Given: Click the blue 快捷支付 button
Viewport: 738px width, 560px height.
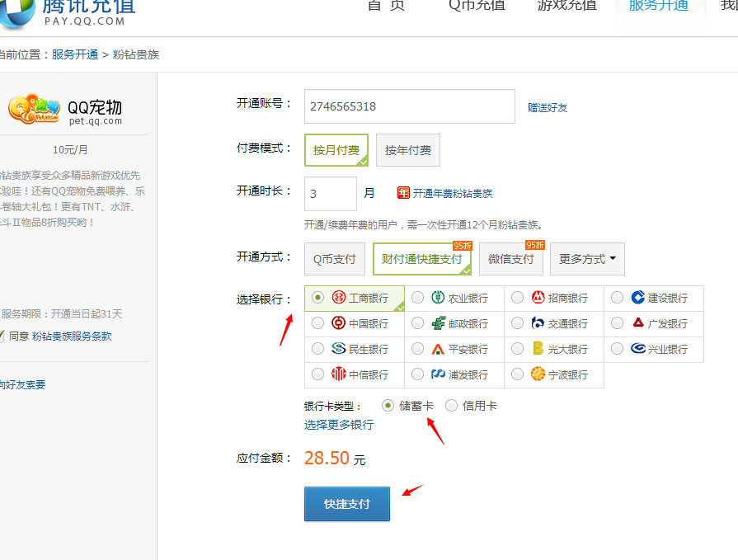Looking at the screenshot, I should coord(347,504).
